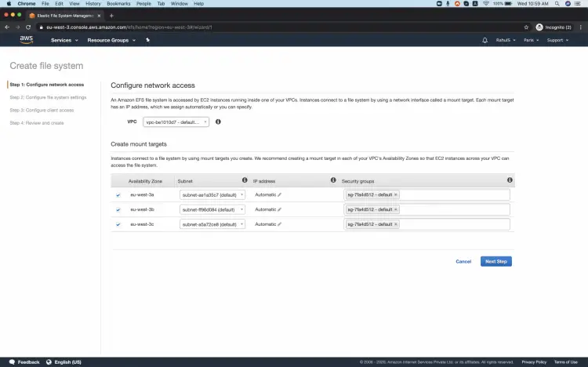Open the Privacy Policy link
The height and width of the screenshot is (367, 588).
point(534,362)
